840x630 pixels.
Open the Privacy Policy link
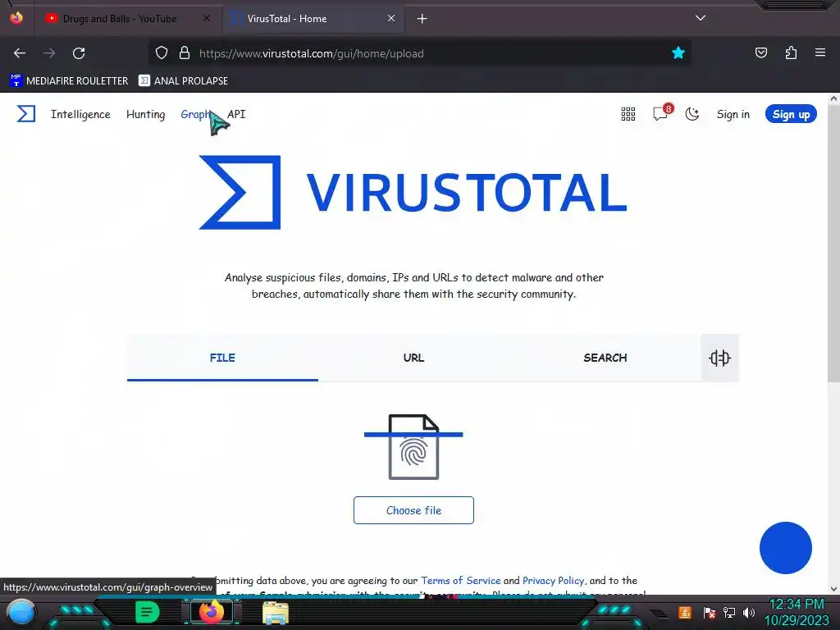(x=554, y=580)
